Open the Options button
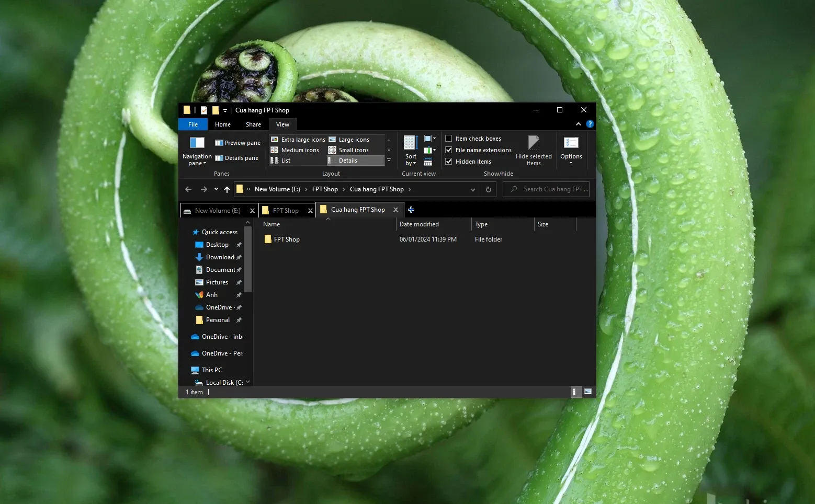Viewport: 815px width, 504px height. pyautogui.click(x=571, y=151)
